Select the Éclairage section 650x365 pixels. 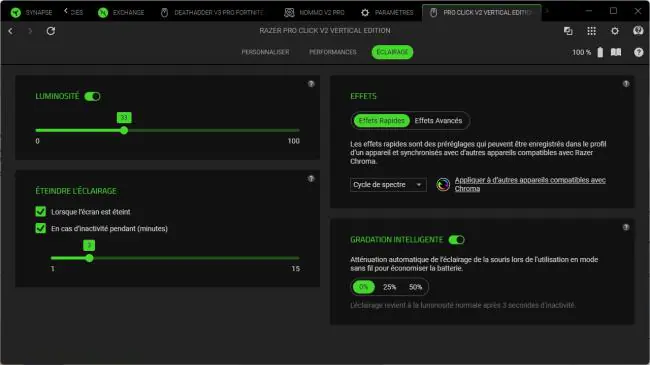(392, 52)
